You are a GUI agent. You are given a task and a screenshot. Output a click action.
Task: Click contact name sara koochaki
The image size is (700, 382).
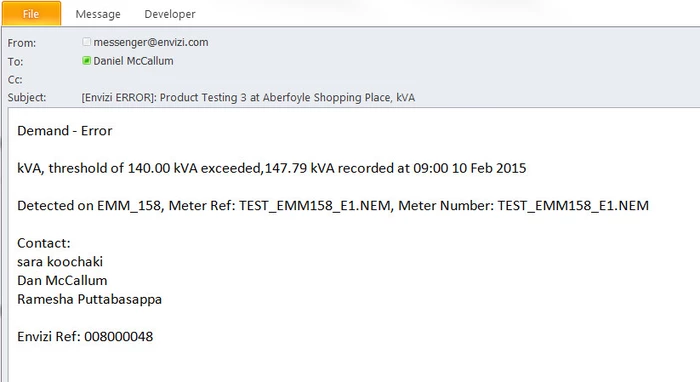(x=60, y=262)
